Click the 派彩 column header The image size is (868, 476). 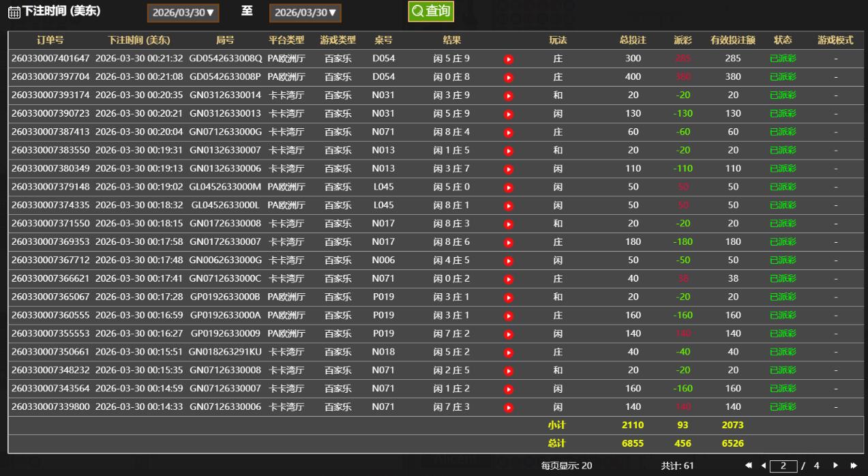(683, 40)
